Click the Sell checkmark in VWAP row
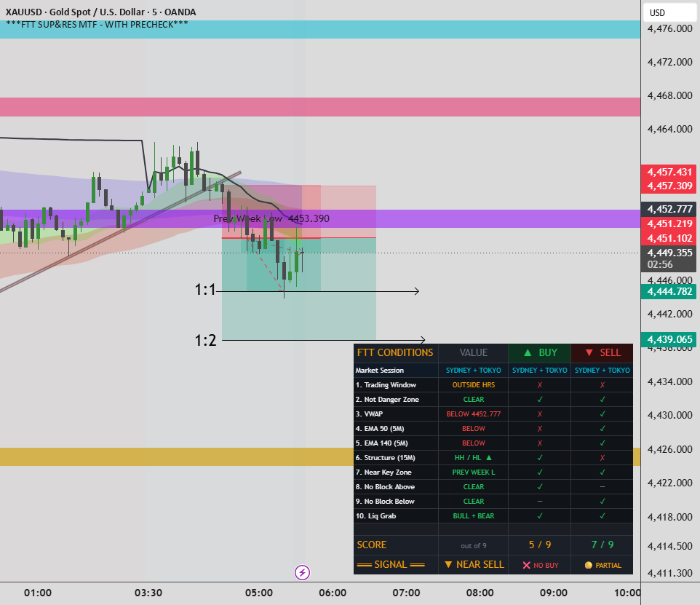Image resolution: width=700 pixels, height=605 pixels. point(602,414)
